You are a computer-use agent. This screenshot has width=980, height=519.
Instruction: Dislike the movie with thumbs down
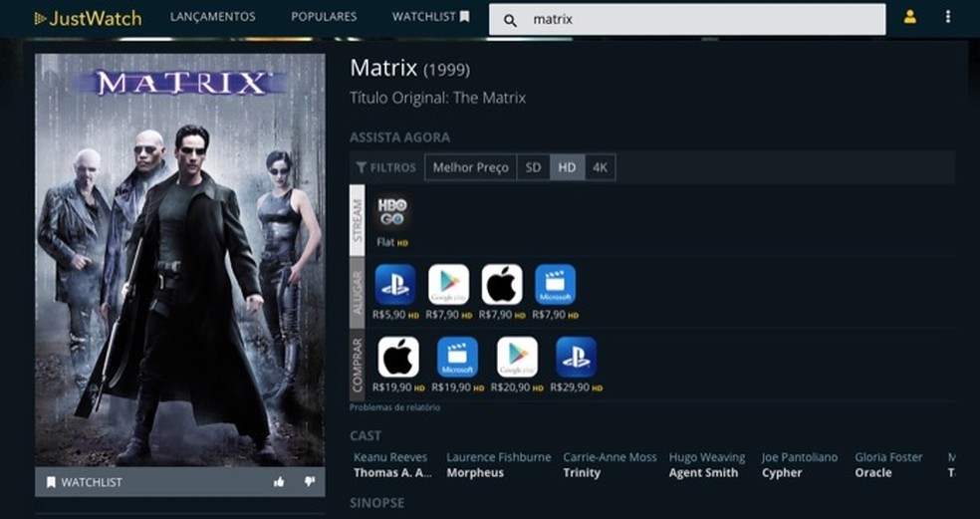tap(310, 481)
